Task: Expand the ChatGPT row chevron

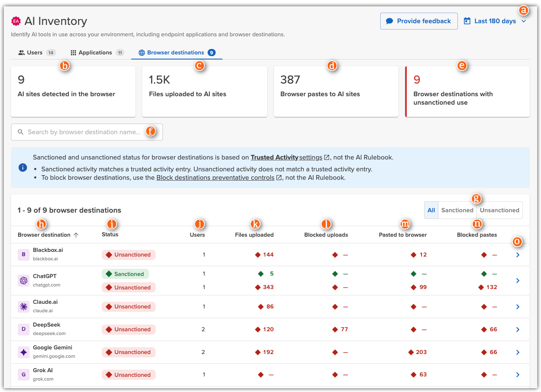Action: (x=518, y=281)
